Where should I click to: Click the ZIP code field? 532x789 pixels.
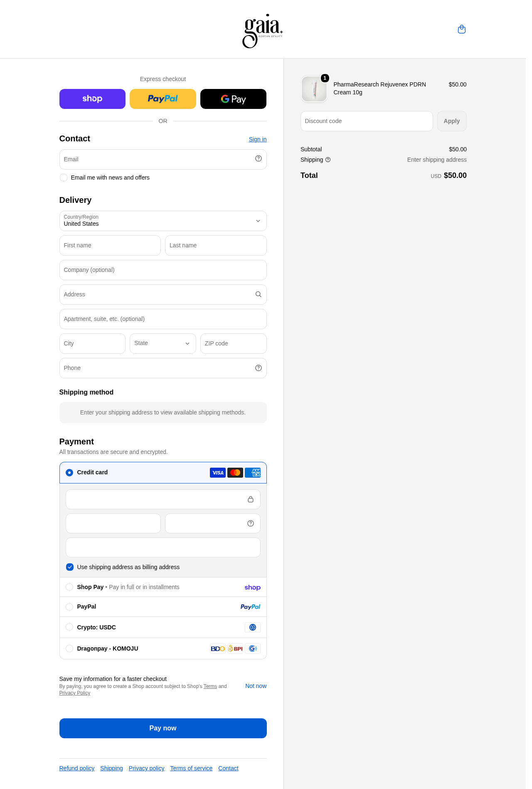tap(234, 343)
